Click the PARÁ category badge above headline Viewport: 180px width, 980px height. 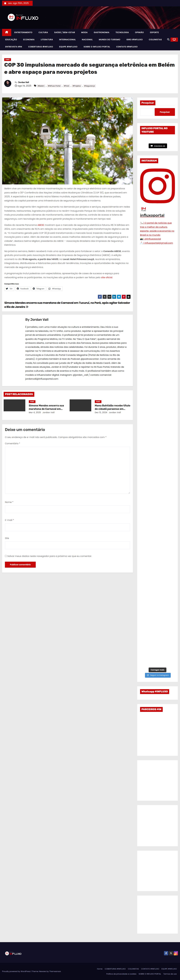8,59
